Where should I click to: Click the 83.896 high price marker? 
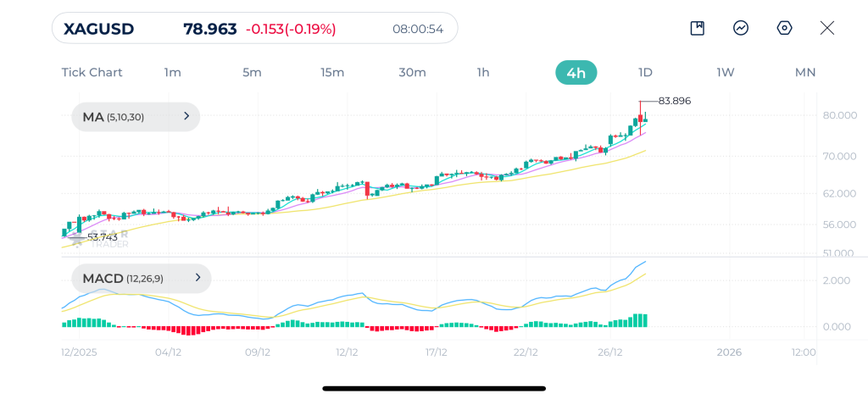tap(674, 101)
